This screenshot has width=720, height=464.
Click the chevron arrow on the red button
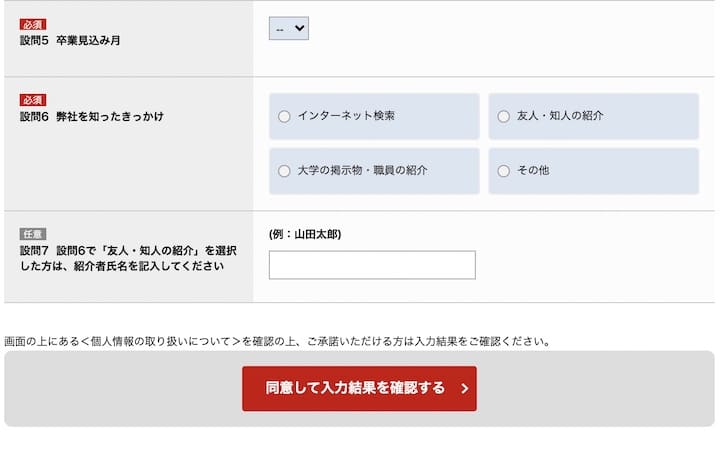click(x=464, y=389)
